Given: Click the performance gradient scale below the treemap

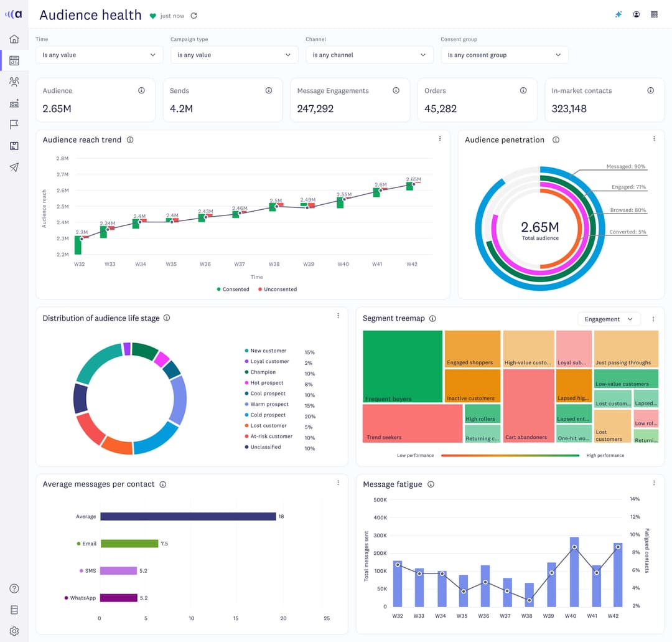Looking at the screenshot, I should pos(510,455).
